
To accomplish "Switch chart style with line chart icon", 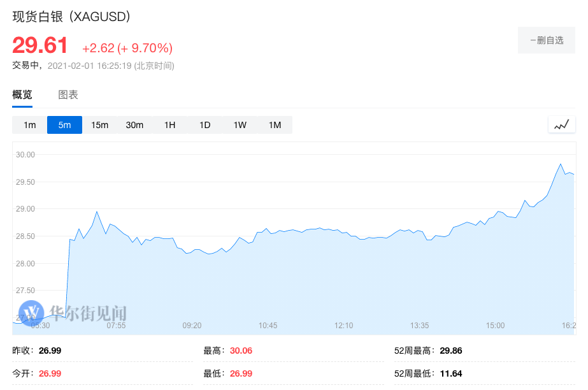I will (x=562, y=124).
